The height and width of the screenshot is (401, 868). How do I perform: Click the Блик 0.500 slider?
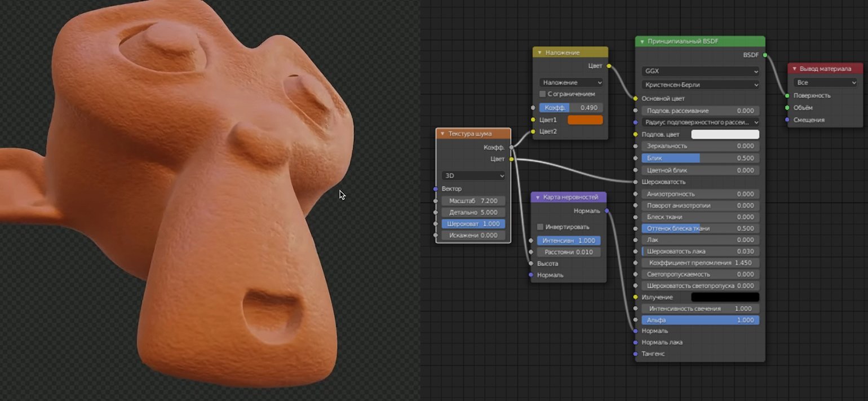pos(700,158)
